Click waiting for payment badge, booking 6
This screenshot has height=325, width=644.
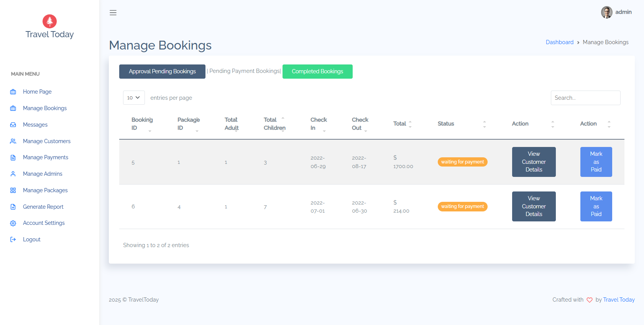click(x=462, y=206)
